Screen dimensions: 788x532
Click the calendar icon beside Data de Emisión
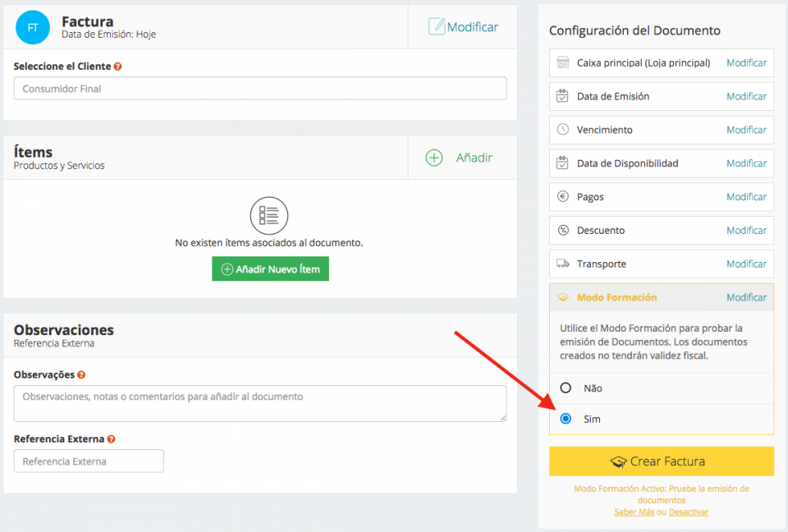click(563, 96)
